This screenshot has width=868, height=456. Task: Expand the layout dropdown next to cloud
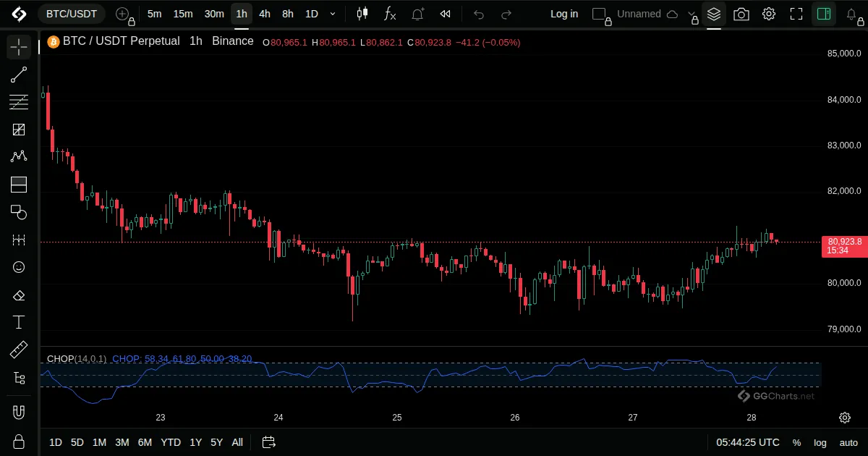[692, 15]
